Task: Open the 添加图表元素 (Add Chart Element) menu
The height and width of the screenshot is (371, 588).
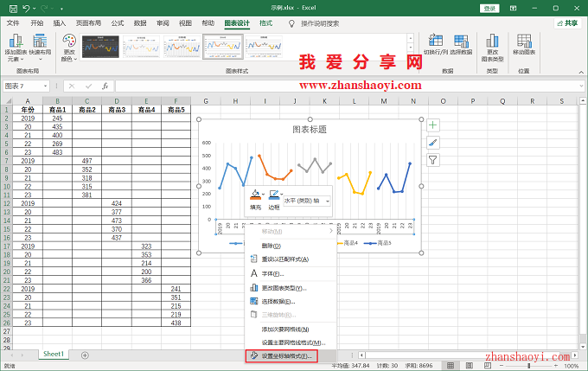Action: click(x=16, y=48)
